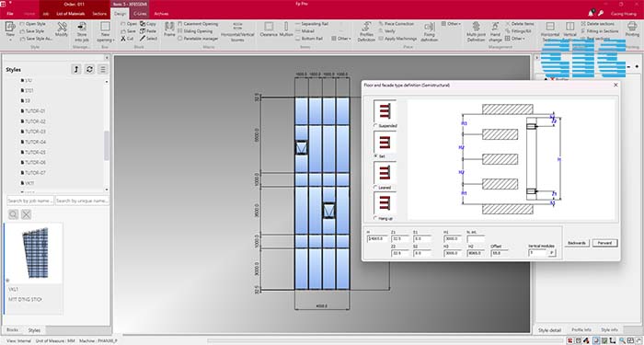Viewport: 644px width, 345px height.
Task: Choose the Clearance tool icon
Action: 269,27
